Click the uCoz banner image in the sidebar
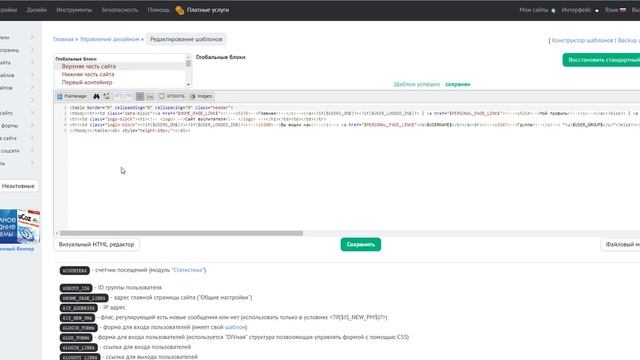Viewport: 640px width, 360px height. tap(20, 226)
